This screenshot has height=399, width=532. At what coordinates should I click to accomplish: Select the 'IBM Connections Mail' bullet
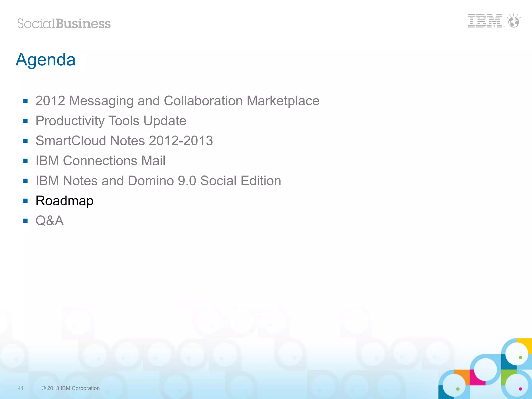coord(101,161)
